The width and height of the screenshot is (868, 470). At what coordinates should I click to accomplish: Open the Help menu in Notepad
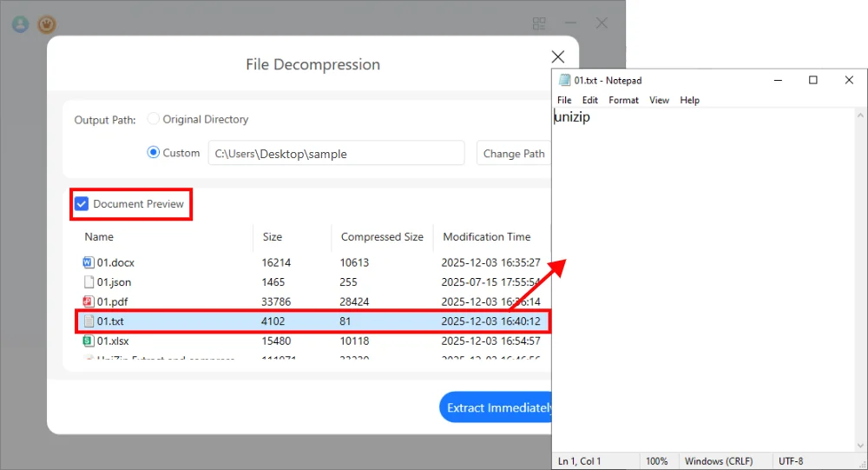tap(689, 101)
